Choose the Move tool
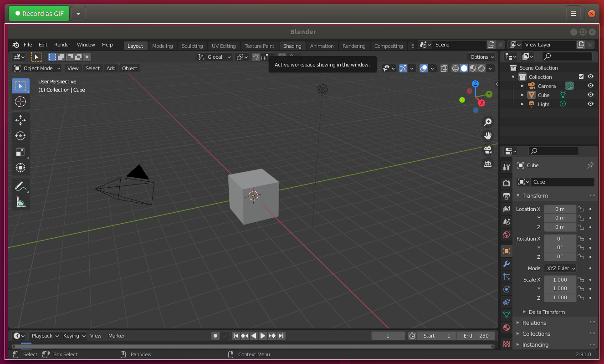The width and height of the screenshot is (604, 364). tap(20, 120)
